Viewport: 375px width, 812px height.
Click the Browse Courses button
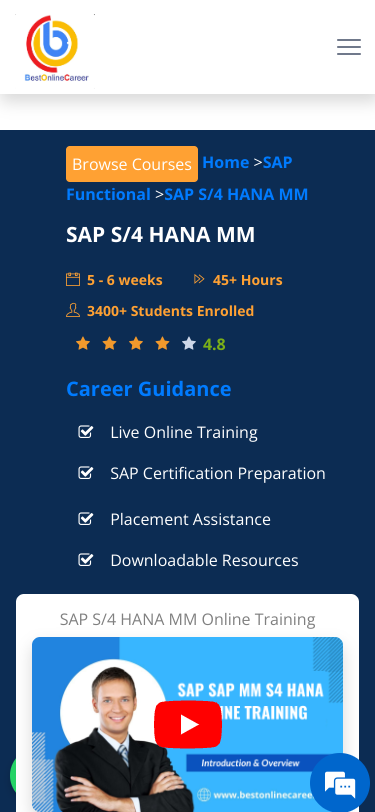132,164
